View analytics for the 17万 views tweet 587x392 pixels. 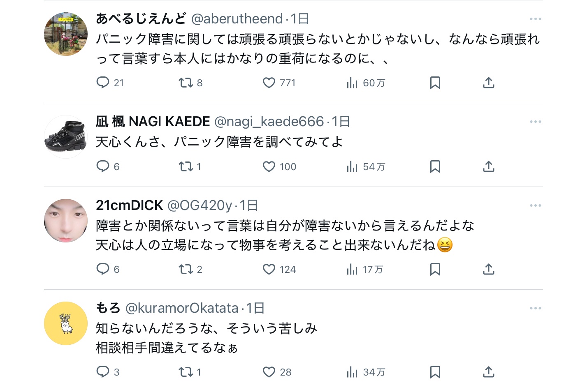pos(365,269)
